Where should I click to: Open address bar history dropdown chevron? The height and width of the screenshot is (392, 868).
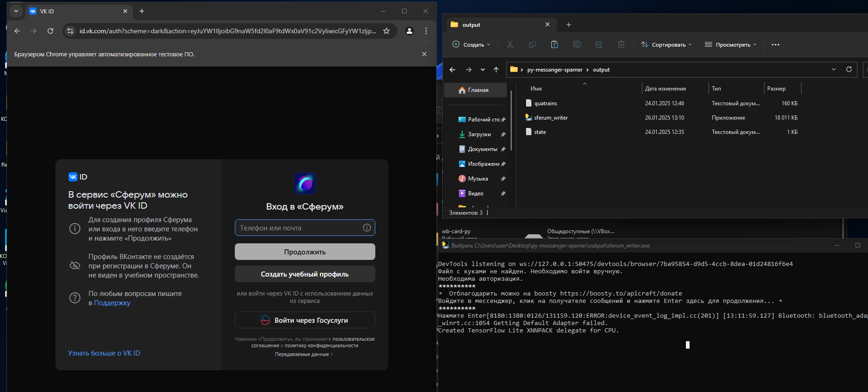pyautogui.click(x=833, y=69)
